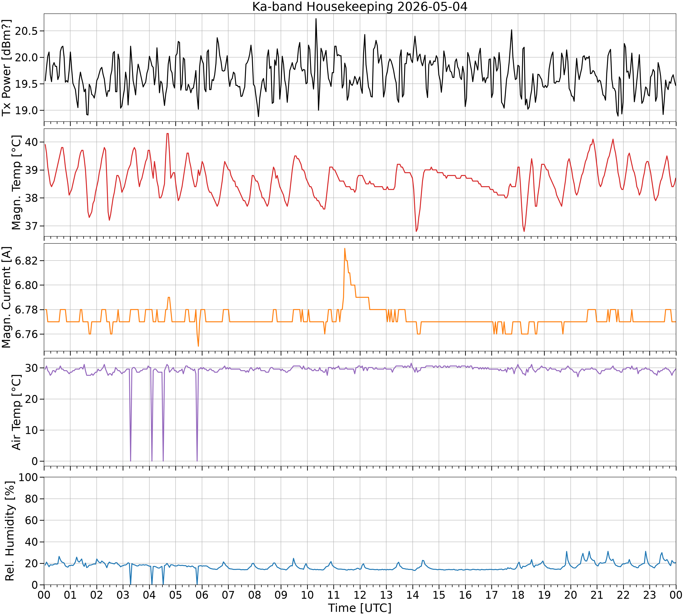Image resolution: width=684 pixels, height=616 pixels.
Task: Click the chart title Ka-band Housekeeping 2026-05-04
Action: coord(360,6)
